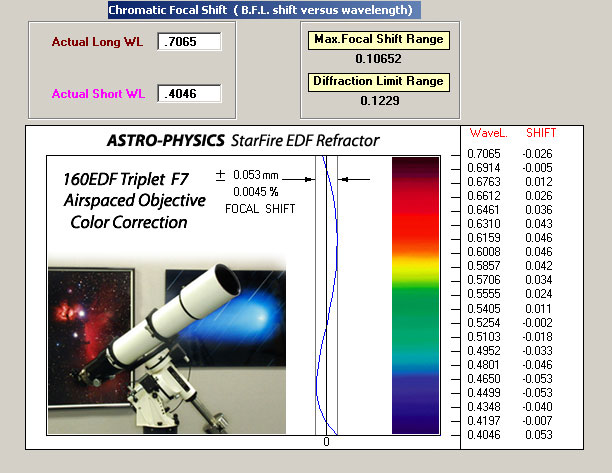Screen dimensions: 612x473
Task: Click shift value -0.018 for 0.5103
Action: point(538,337)
